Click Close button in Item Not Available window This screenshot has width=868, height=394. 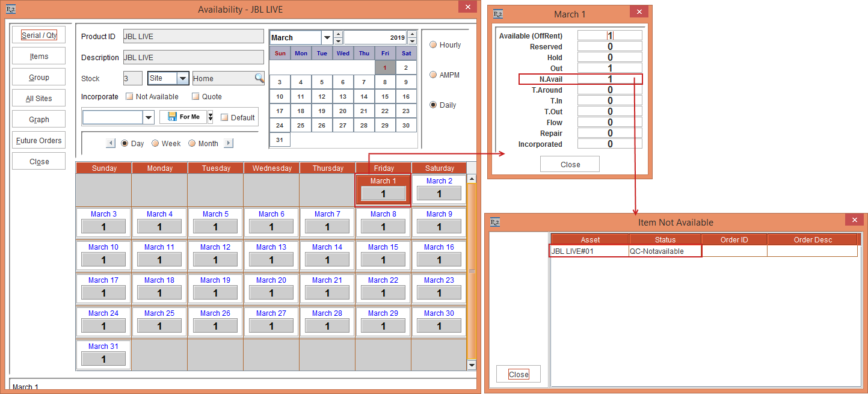pyautogui.click(x=519, y=374)
